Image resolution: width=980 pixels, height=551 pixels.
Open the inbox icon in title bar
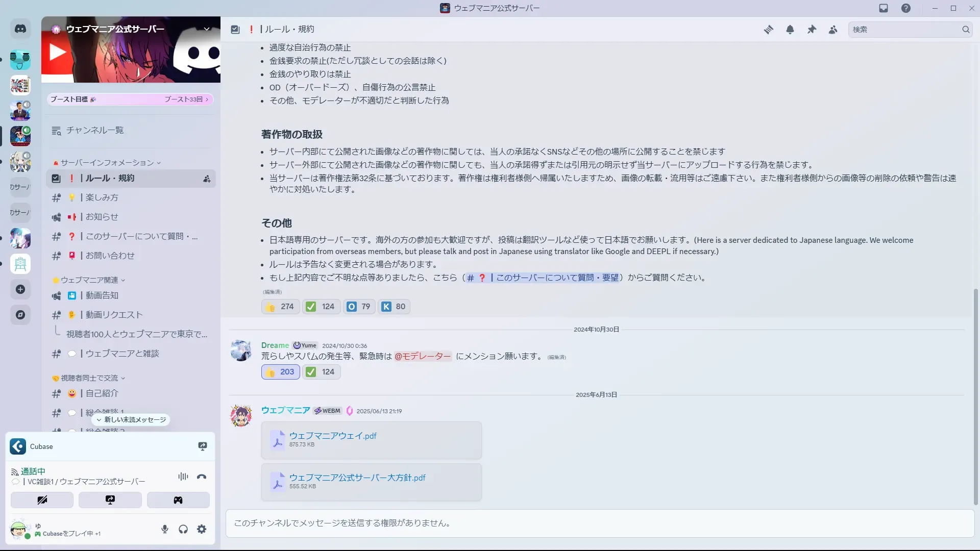pyautogui.click(x=884, y=8)
